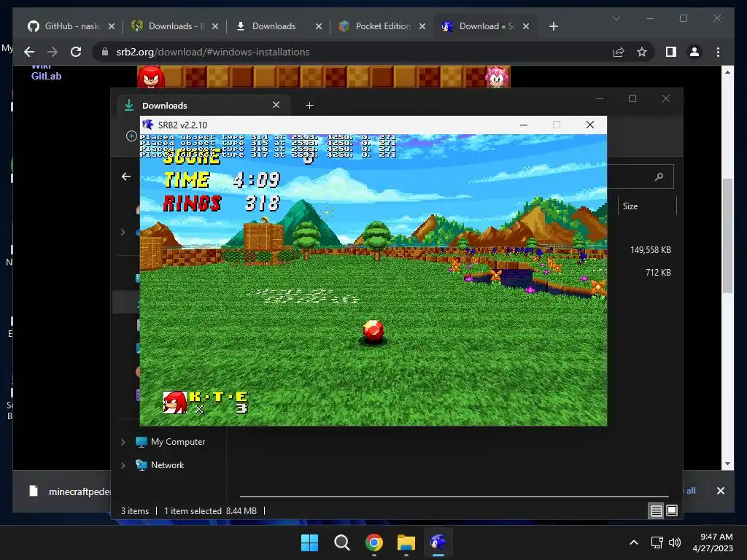Screen dimensions: 747x560
Task: Open Chrome profile menu
Action: 694,52
